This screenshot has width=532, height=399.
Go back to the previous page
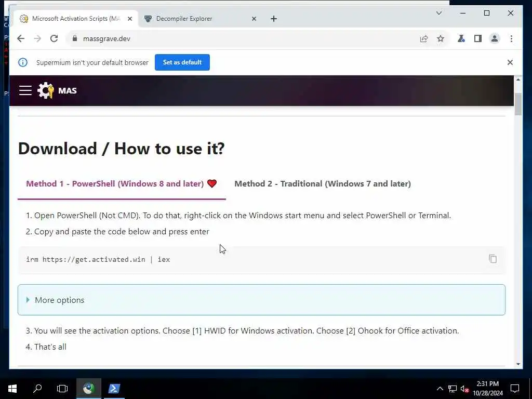[21, 38]
